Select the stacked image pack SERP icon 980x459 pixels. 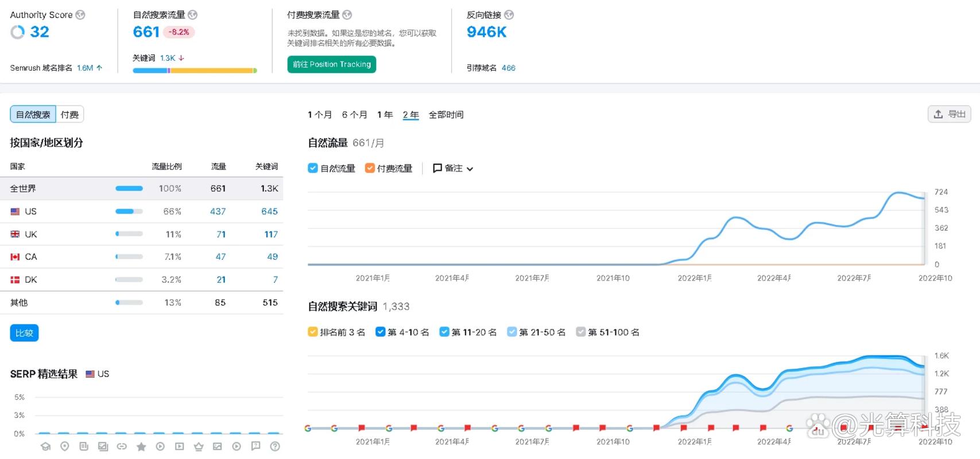(x=103, y=446)
